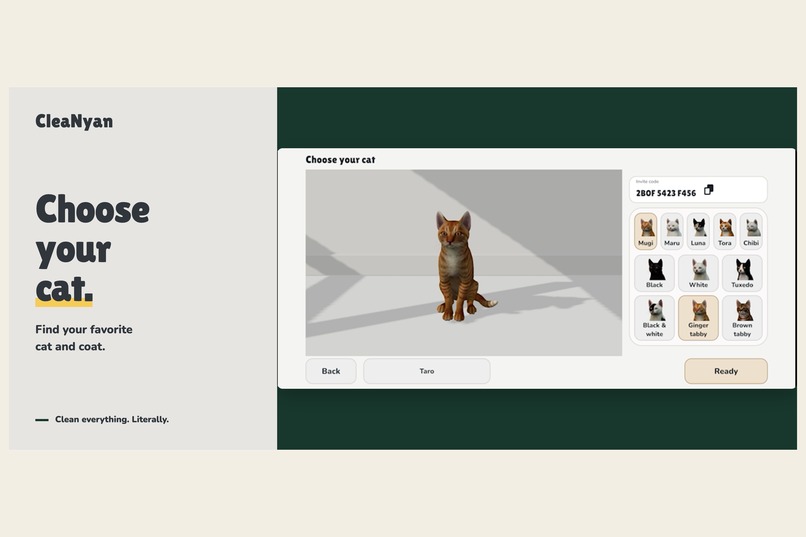This screenshot has width=806, height=537.
Task: Click the 'Choose your cat' panel heading
Action: [340, 160]
